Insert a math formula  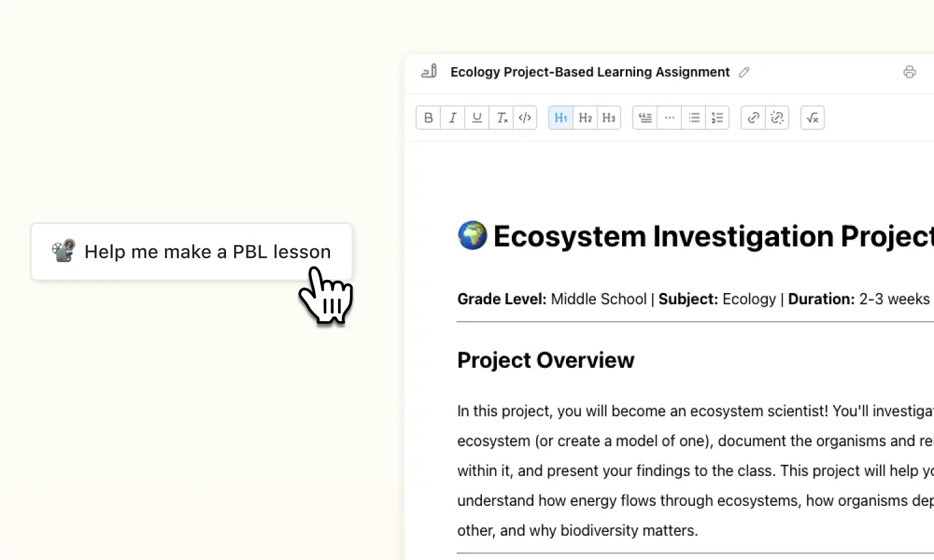click(x=812, y=118)
